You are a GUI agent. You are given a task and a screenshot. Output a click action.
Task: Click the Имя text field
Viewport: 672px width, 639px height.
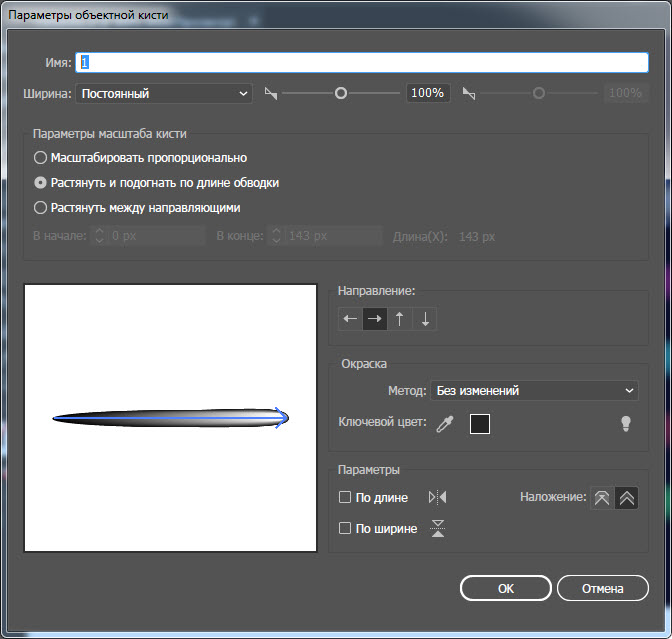pos(362,63)
